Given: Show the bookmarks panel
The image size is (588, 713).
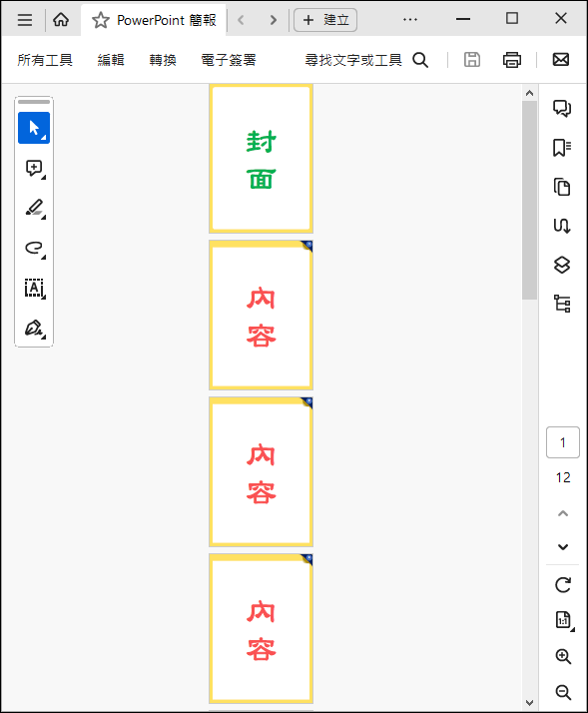Looking at the screenshot, I should point(562,148).
